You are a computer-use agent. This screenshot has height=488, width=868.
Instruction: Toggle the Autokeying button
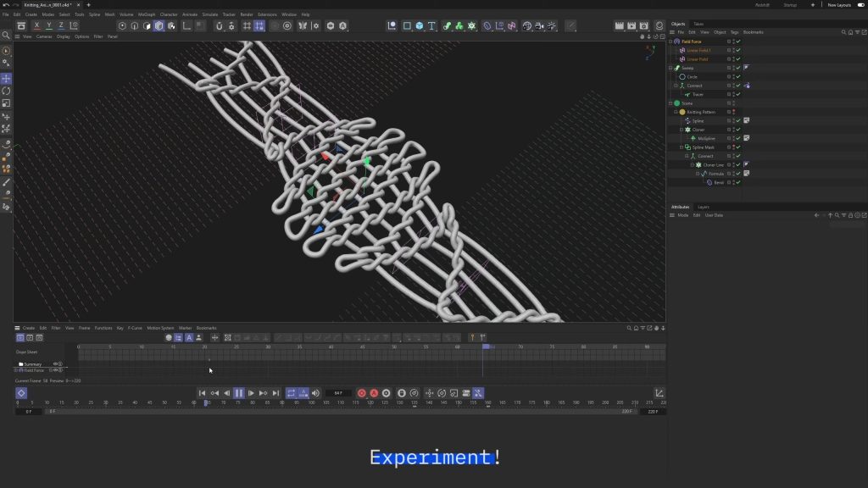click(x=374, y=393)
